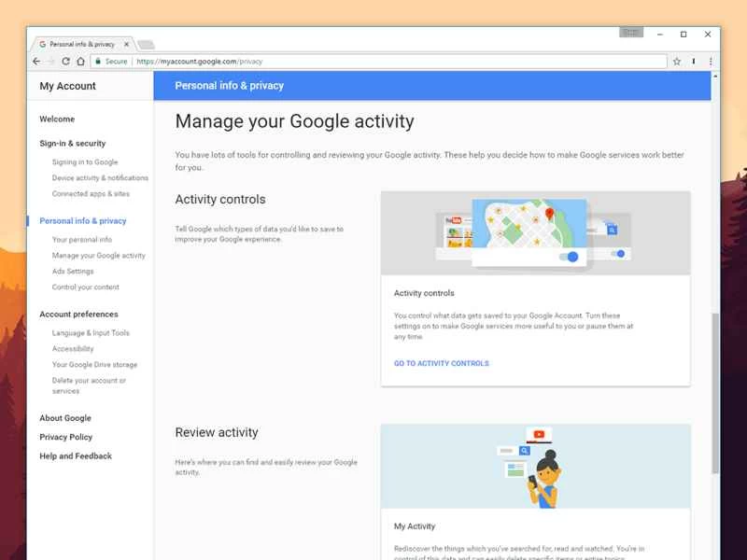747x560 pixels.
Task: Navigate back using the browser back arrow
Action: 35,61
